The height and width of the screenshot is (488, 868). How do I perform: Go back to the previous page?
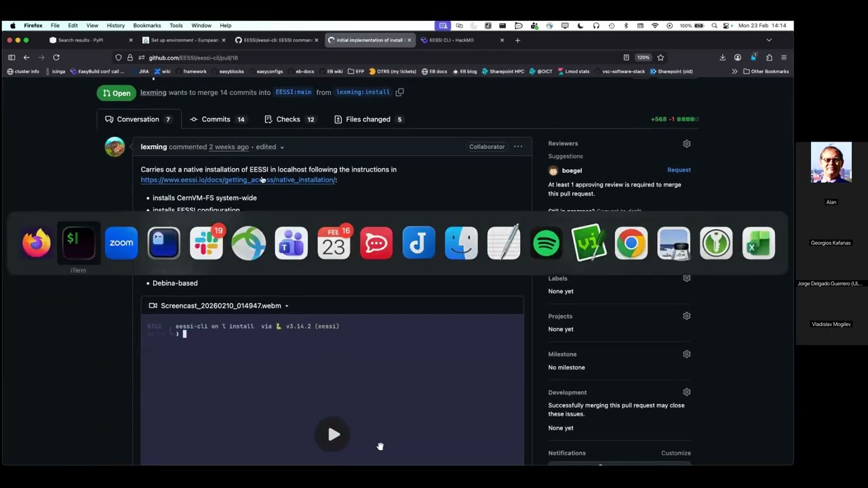(26, 58)
